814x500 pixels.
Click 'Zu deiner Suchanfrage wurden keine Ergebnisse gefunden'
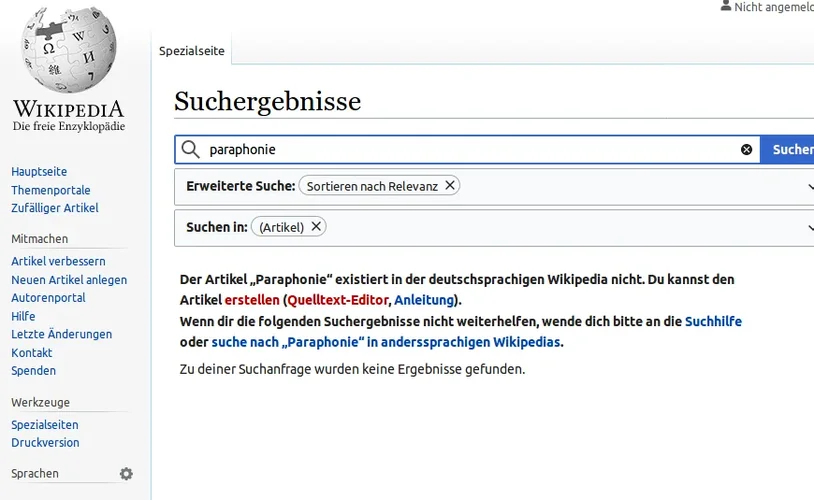[x=352, y=369]
